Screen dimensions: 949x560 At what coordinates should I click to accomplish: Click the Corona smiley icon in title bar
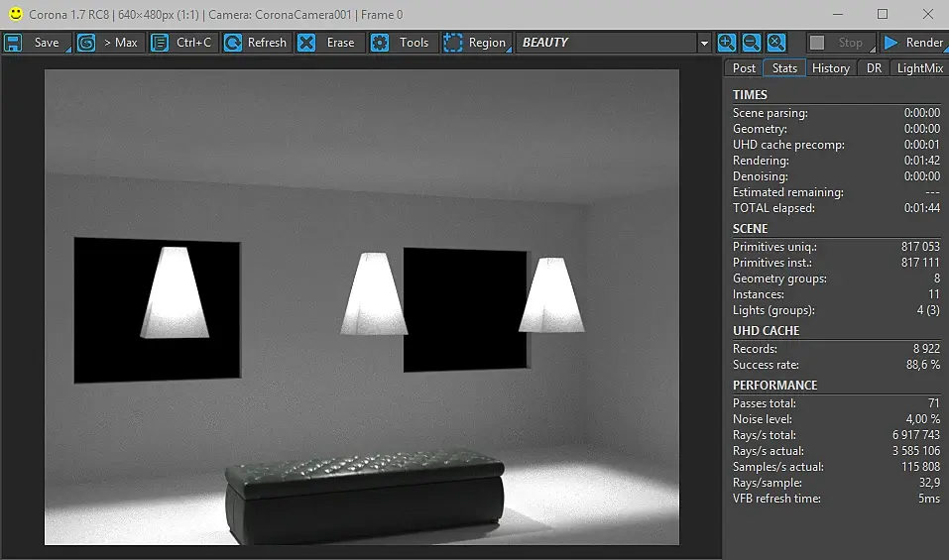(16, 13)
